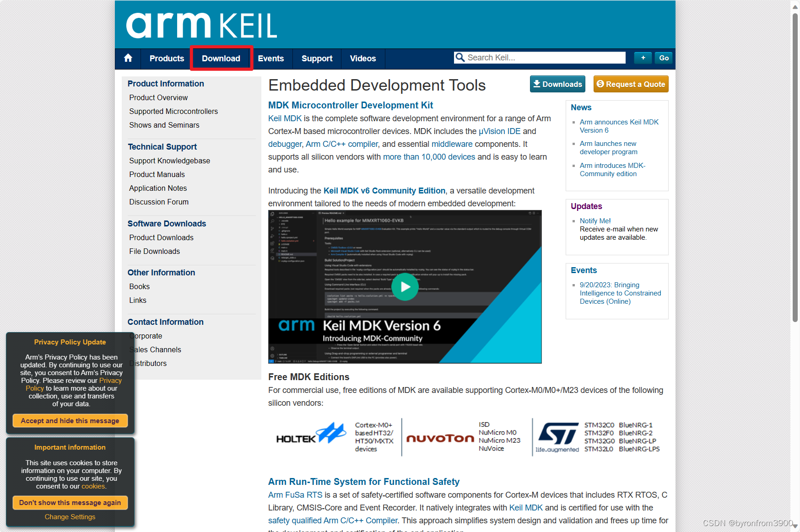Click the home icon in the navigation bar
Screen dimensions: 800x532
click(128, 59)
